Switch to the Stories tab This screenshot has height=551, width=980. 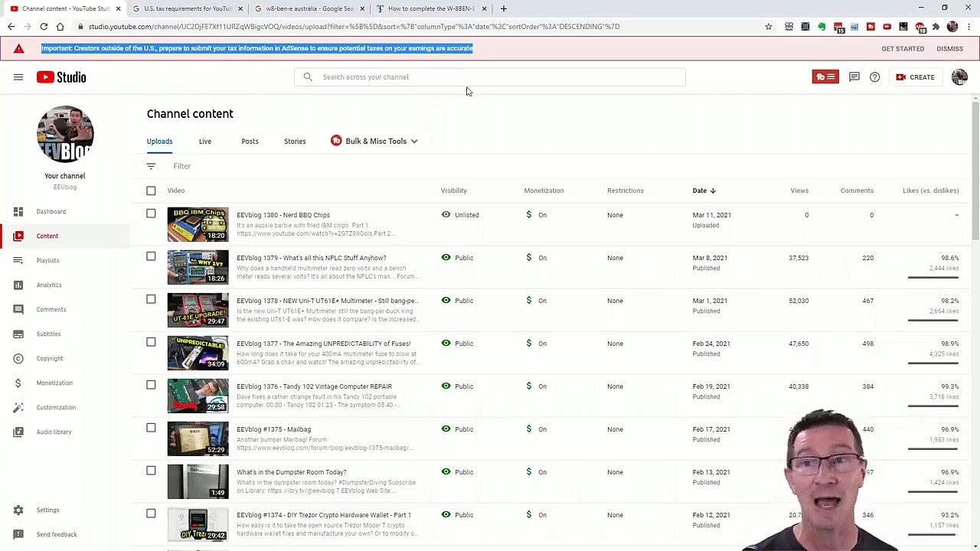pyautogui.click(x=295, y=141)
